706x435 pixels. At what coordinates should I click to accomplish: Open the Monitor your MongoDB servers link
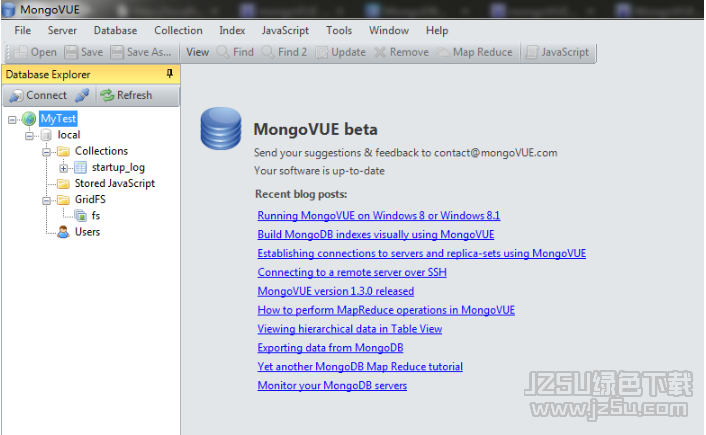[x=332, y=386]
